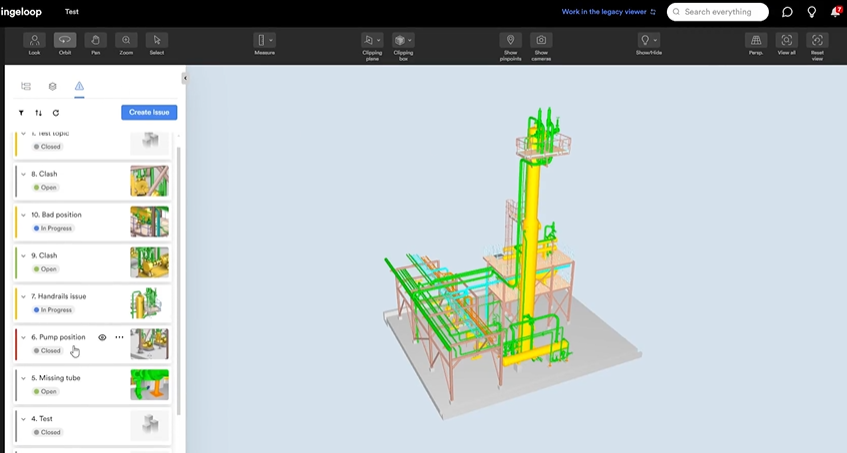
Task: Open the Show/Hide dropdown arrow
Action: [655, 40]
